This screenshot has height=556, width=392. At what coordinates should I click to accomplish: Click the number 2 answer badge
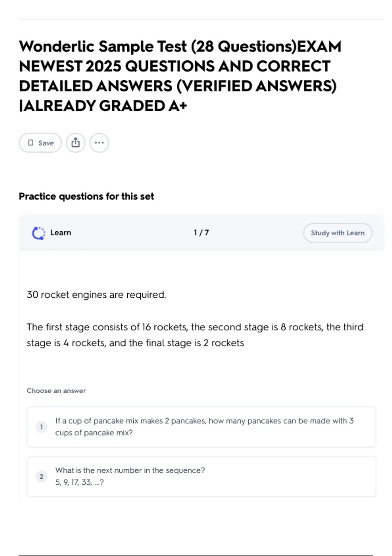pyautogui.click(x=41, y=477)
